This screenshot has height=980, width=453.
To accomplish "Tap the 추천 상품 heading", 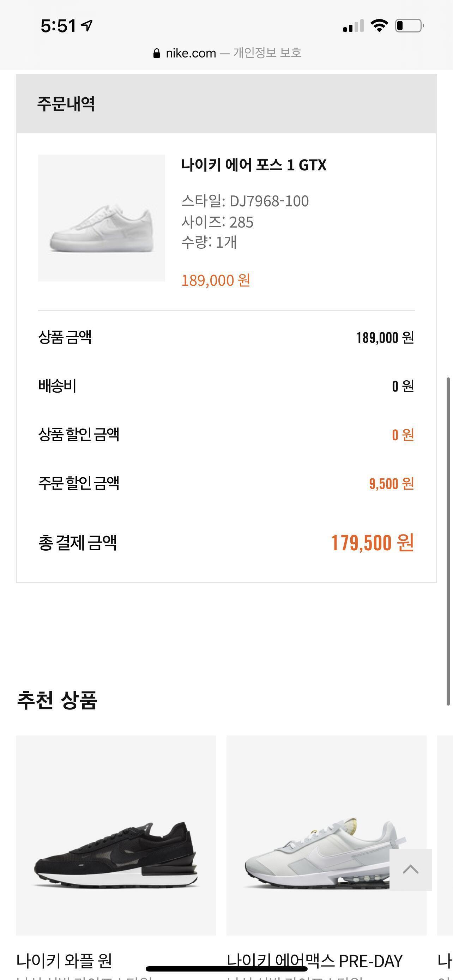I will tap(57, 700).
